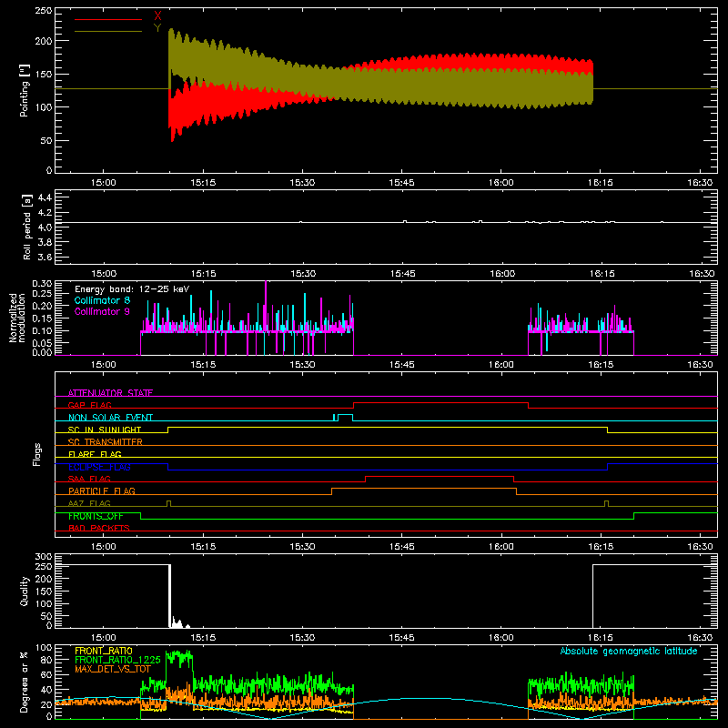Click the FLARE_FLAG label
This screenshot has width=728, height=728.
point(95,454)
